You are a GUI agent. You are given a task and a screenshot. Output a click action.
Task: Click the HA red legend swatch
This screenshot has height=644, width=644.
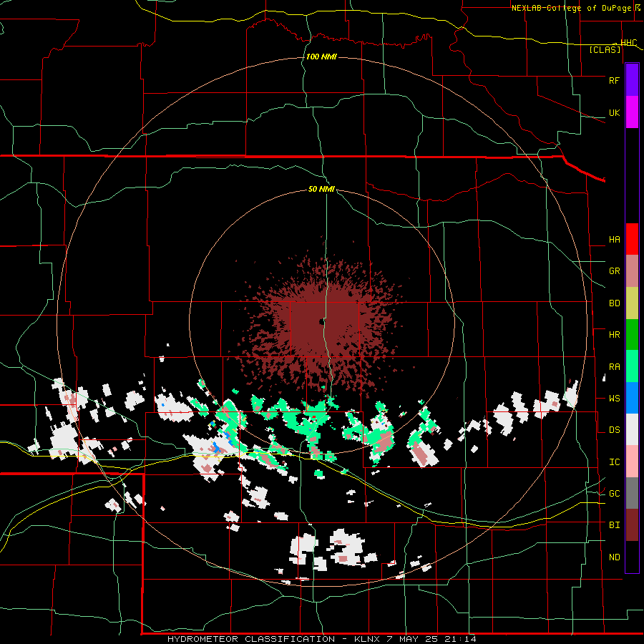pyautogui.click(x=632, y=239)
